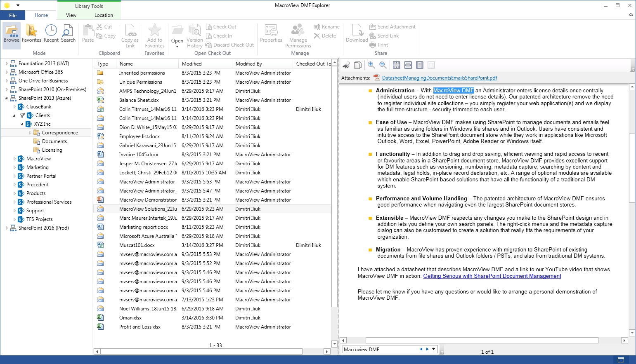636x364 pixels.
Task: Sort by the Modified By column header
Action: pyautogui.click(x=262, y=64)
